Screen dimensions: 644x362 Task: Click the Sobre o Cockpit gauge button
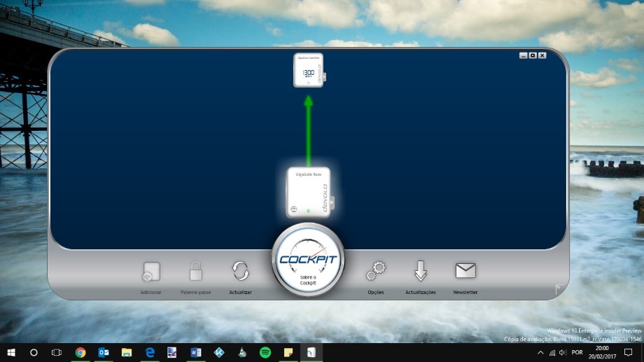pos(308,260)
